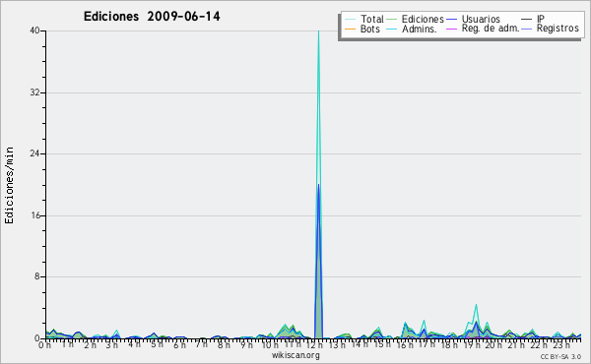Click the CC BY-SA 3.0 license text

click(x=560, y=356)
